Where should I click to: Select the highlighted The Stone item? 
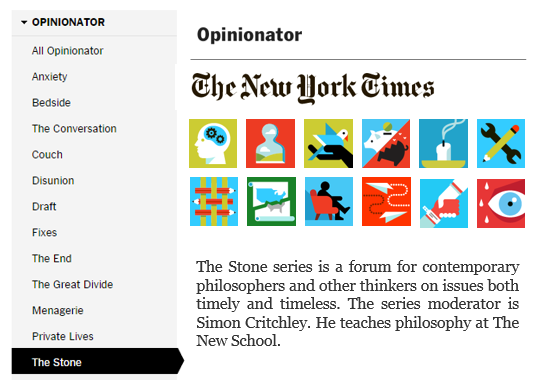[98, 361]
